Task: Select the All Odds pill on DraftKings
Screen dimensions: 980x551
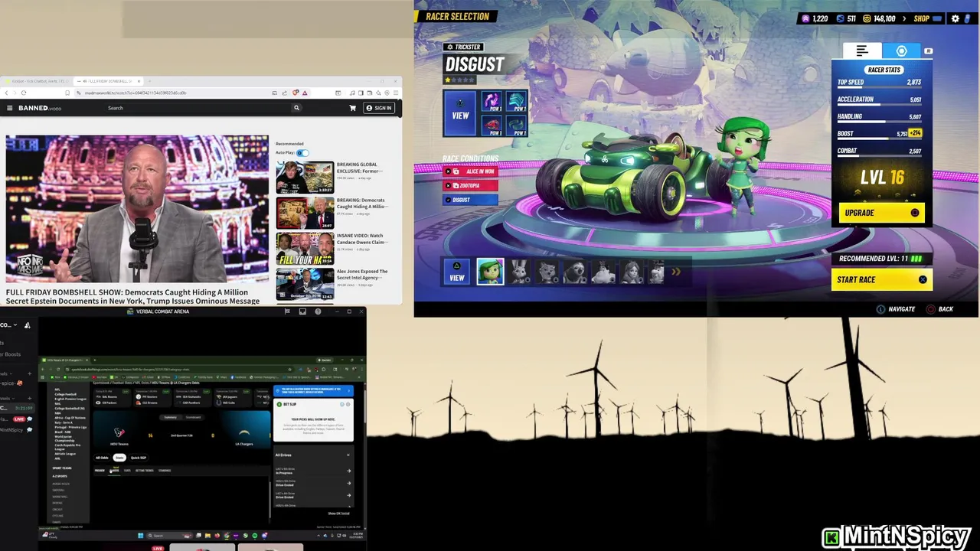Action: click(102, 458)
